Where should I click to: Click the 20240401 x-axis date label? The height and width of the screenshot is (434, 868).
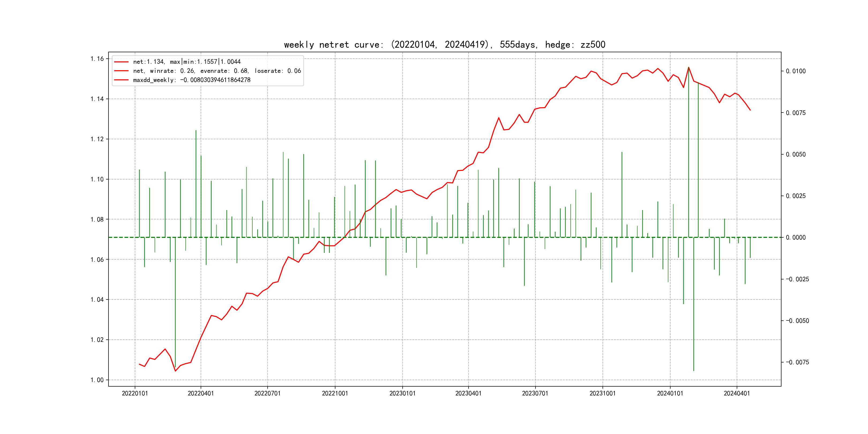[x=736, y=393]
